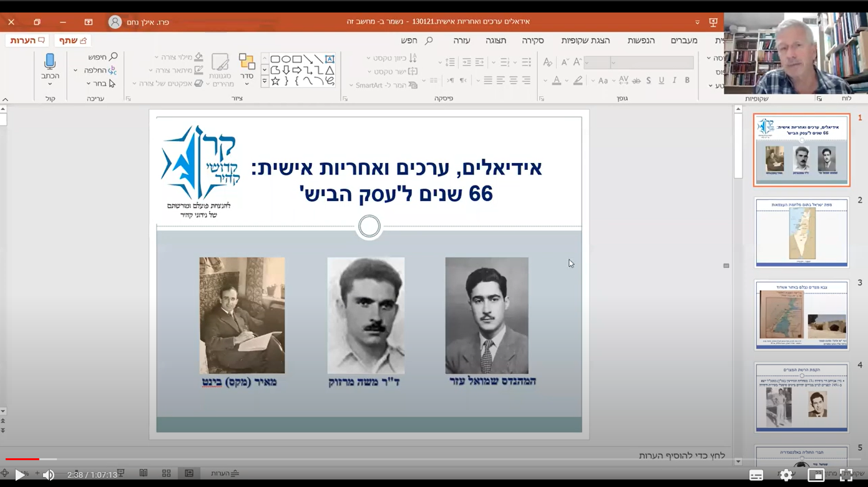Collapse the ribbon with the chevron
The image size is (868, 487).
pyautogui.click(x=6, y=99)
